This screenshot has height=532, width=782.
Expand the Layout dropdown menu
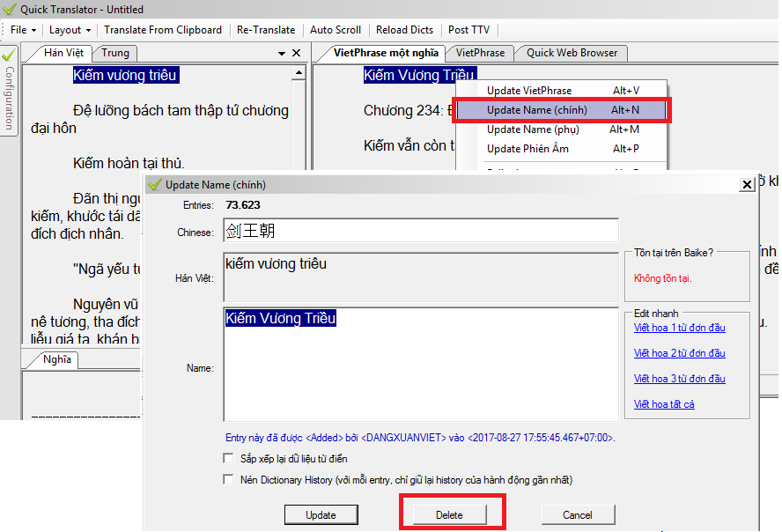pyautogui.click(x=70, y=30)
